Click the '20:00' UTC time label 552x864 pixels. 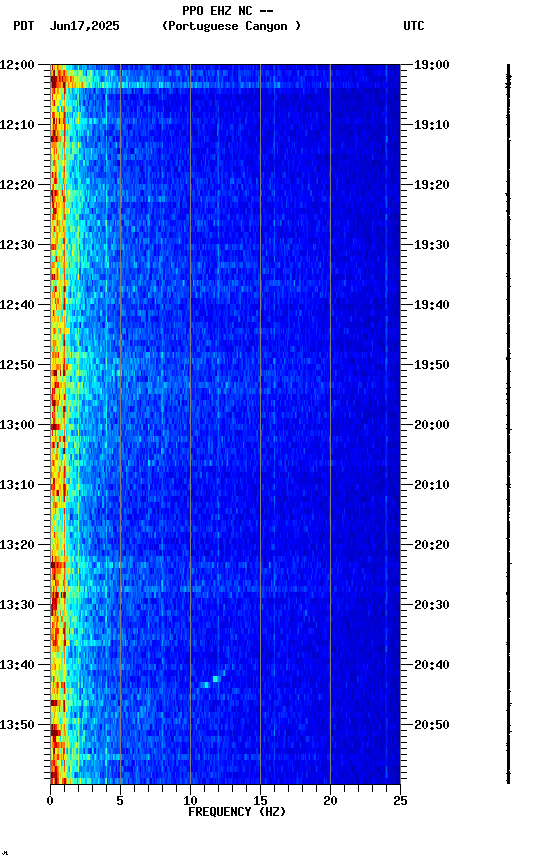click(x=432, y=425)
